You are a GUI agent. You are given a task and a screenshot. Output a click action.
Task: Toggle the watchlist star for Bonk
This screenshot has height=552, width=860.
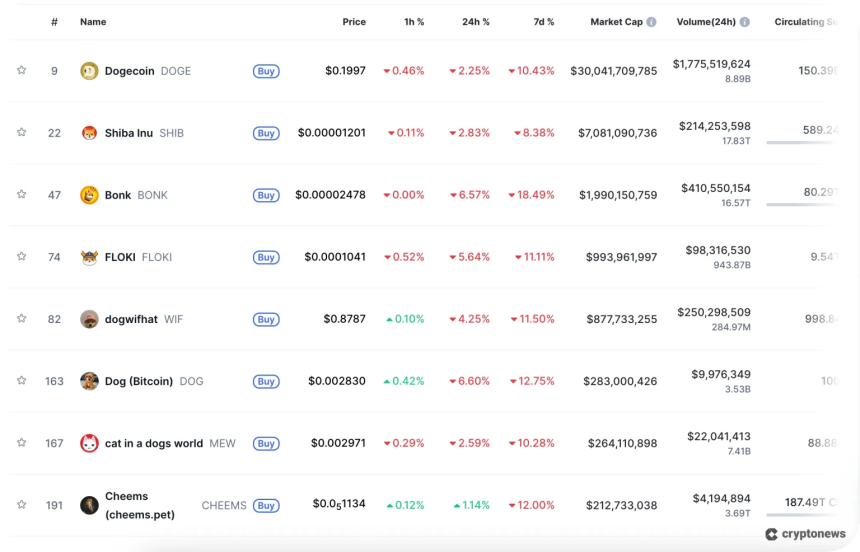coord(21,195)
